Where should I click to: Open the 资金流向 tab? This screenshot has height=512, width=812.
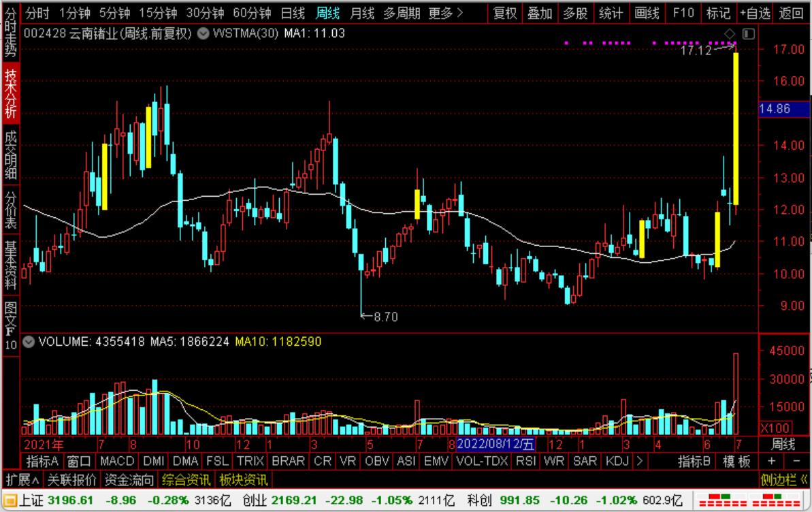129,480
